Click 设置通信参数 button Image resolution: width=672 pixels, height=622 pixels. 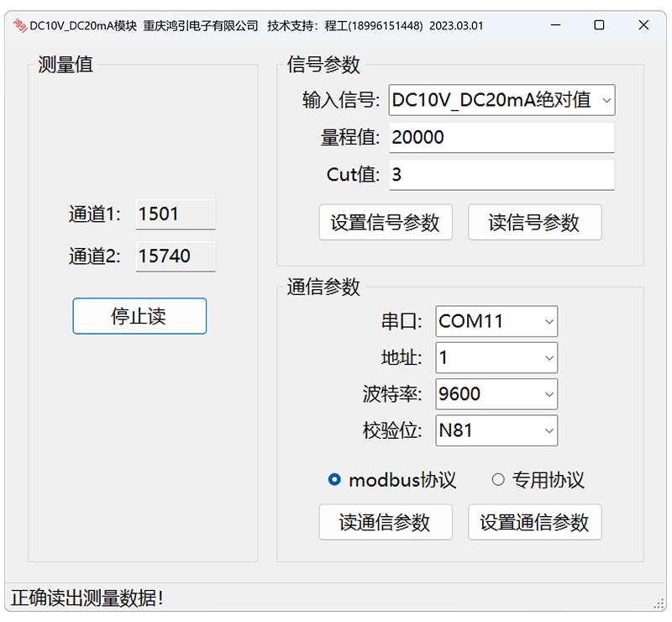534,522
